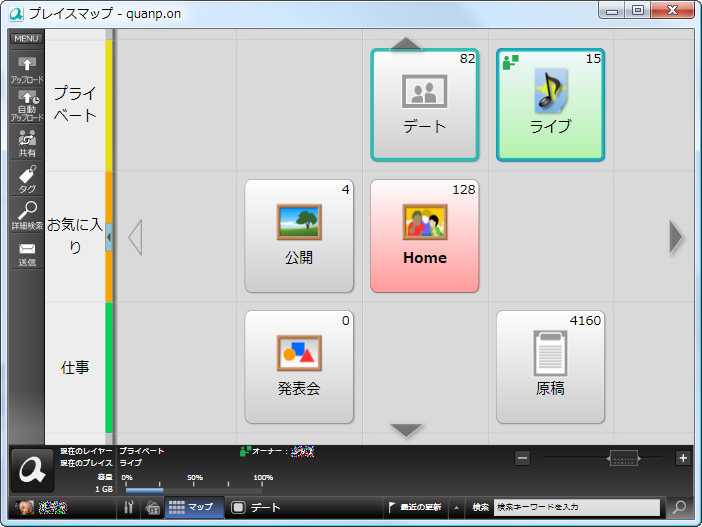
Task: Move the map down with the bottom arrow
Action: (406, 430)
